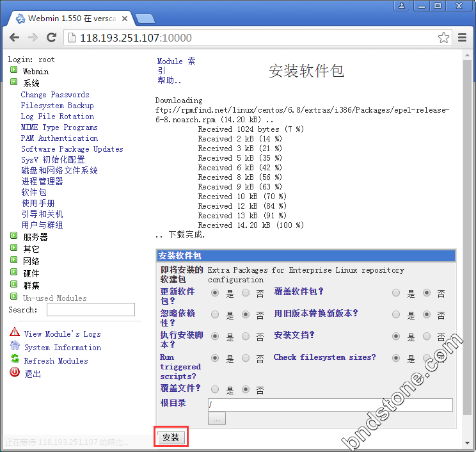Click the address bar URL field
Screen dimensions: 476x452
point(257,38)
